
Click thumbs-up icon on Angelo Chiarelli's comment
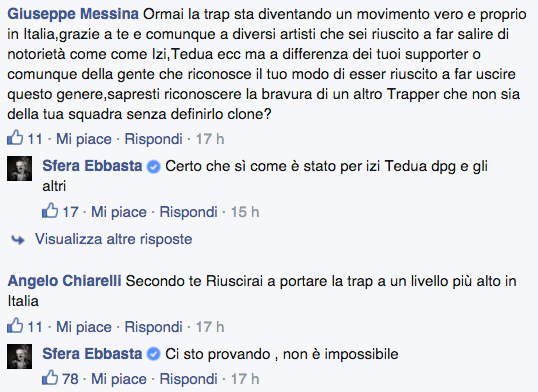pyautogui.click(x=15, y=325)
